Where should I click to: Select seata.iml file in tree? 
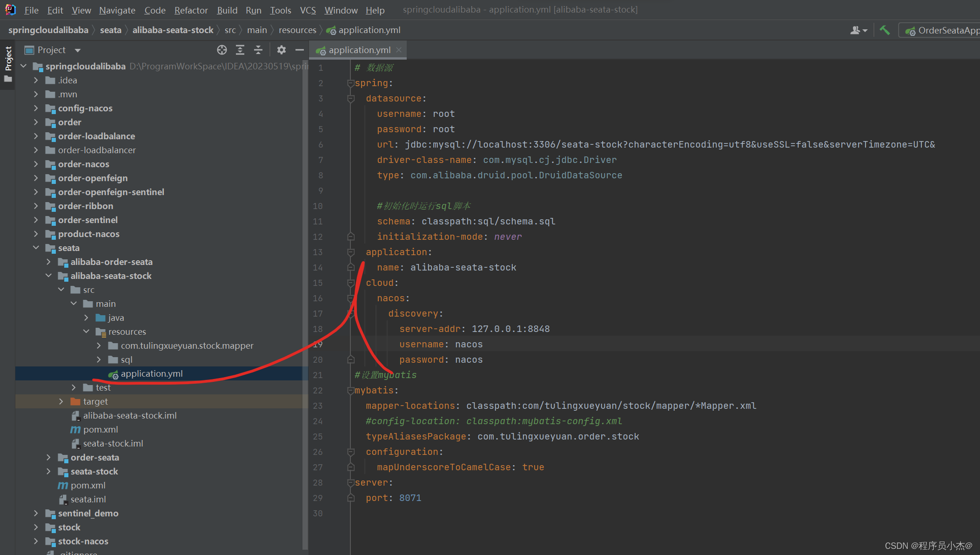click(88, 499)
